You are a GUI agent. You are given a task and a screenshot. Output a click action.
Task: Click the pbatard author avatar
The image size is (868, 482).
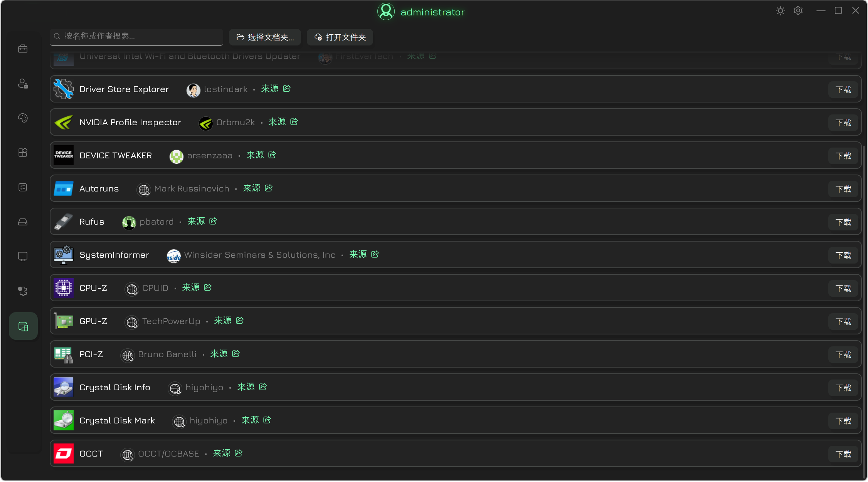(x=129, y=223)
